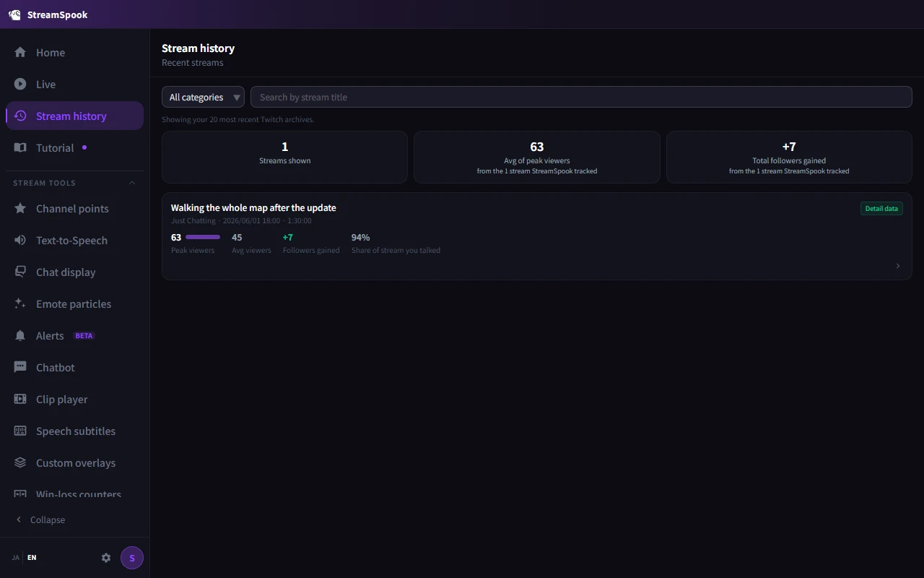Click "Walking the whole map after the update" title
Image resolution: width=924 pixels, height=578 pixels.
tap(253, 207)
